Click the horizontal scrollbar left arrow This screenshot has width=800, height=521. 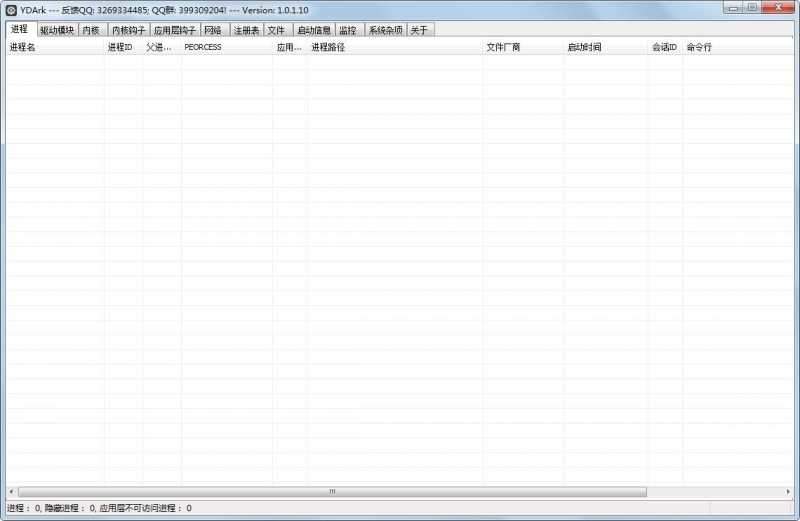[x=11, y=492]
